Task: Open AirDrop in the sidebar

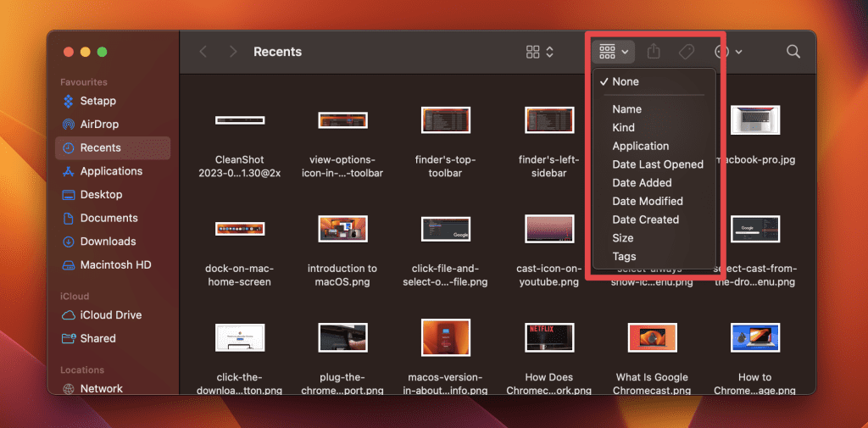Action: click(x=99, y=125)
